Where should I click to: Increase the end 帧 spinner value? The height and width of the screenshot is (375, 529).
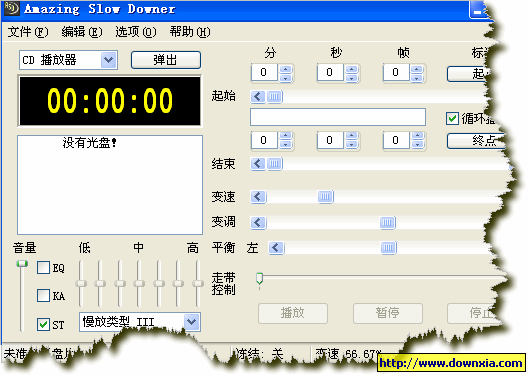(417, 136)
